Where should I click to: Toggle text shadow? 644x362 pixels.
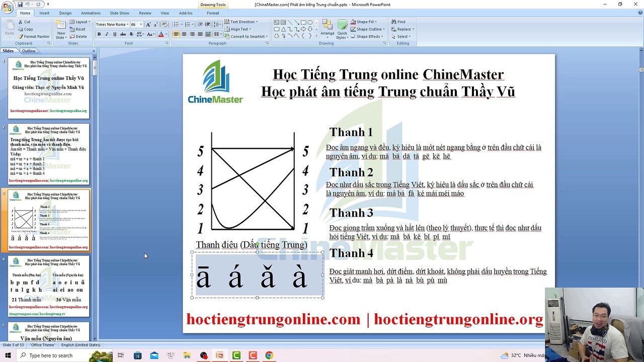point(131,34)
